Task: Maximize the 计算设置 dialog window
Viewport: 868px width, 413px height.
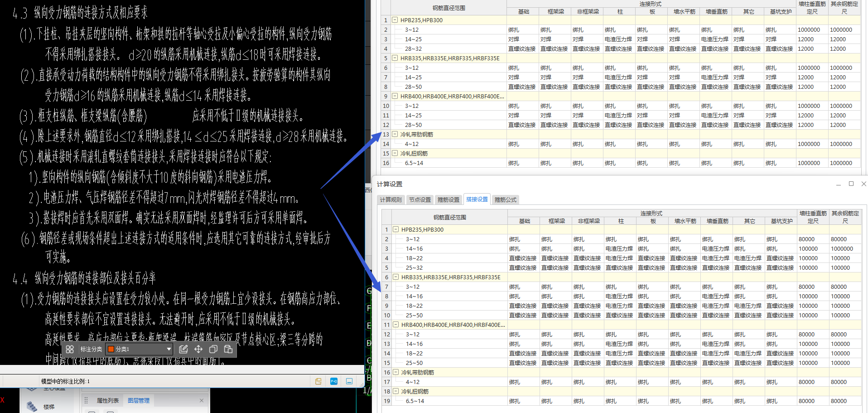Action: 851,184
